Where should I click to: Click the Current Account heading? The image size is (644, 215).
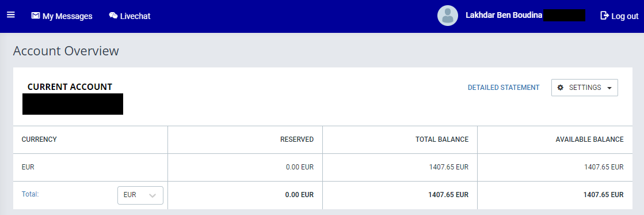(70, 86)
